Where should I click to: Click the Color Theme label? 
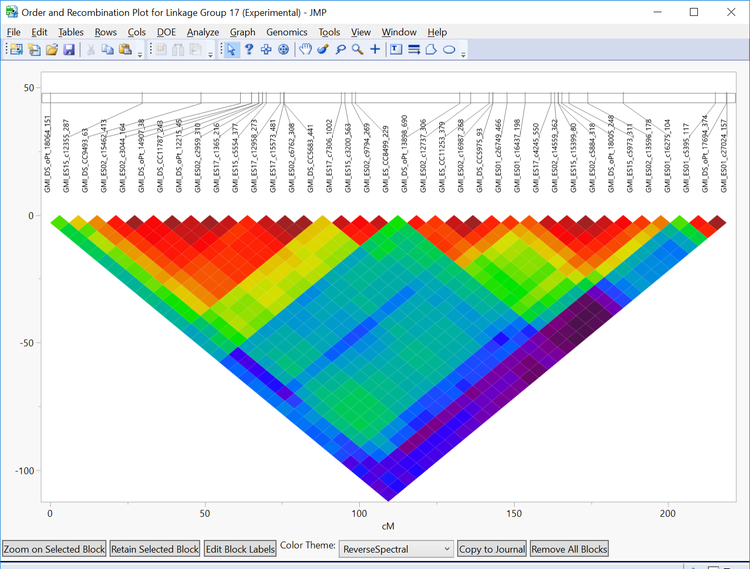pyautogui.click(x=308, y=545)
